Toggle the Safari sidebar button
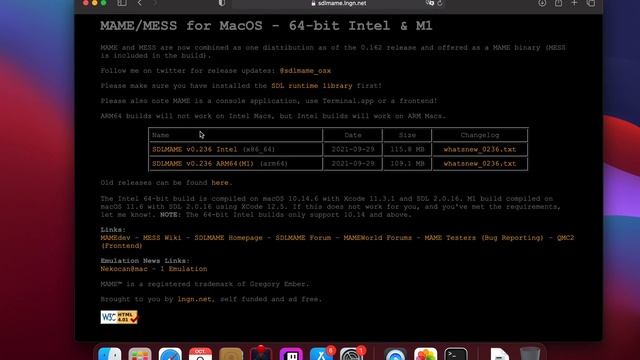The height and width of the screenshot is (360, 640). pos(122,3)
